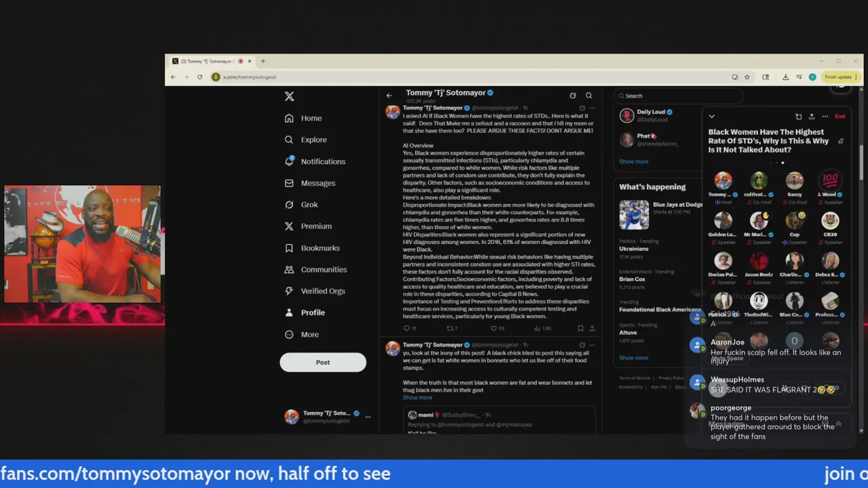The height and width of the screenshot is (488, 868).
Task: Click the search icon in the profile header
Action: (589, 96)
